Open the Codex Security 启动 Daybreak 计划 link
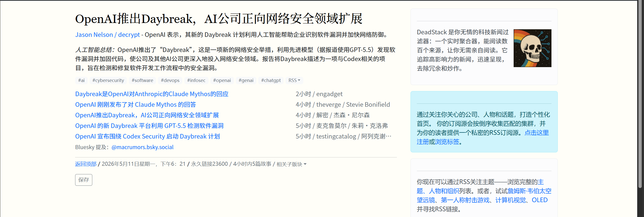The height and width of the screenshot is (217, 644). 148,137
